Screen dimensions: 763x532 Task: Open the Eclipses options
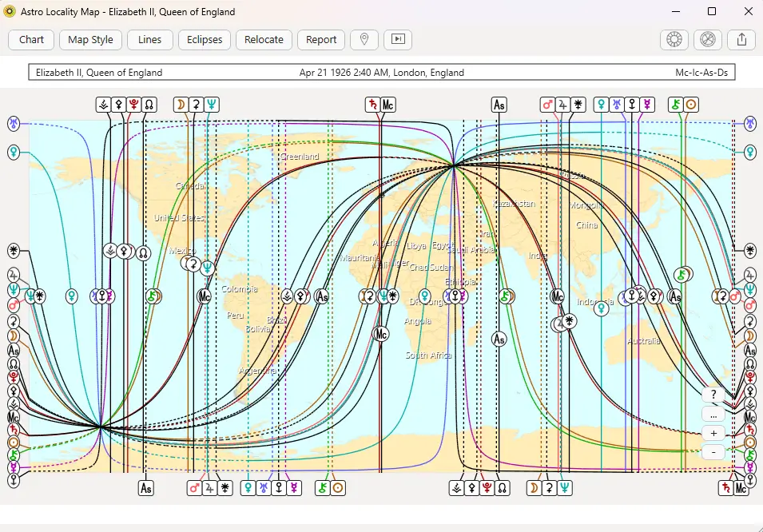click(x=205, y=39)
